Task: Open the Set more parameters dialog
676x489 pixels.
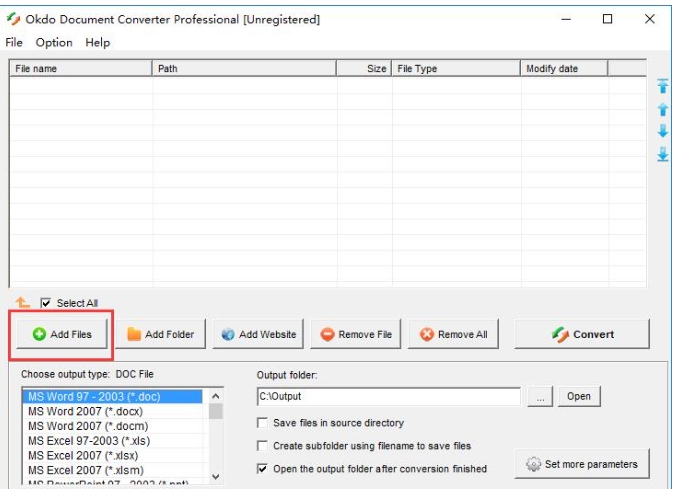Action: pos(582,464)
